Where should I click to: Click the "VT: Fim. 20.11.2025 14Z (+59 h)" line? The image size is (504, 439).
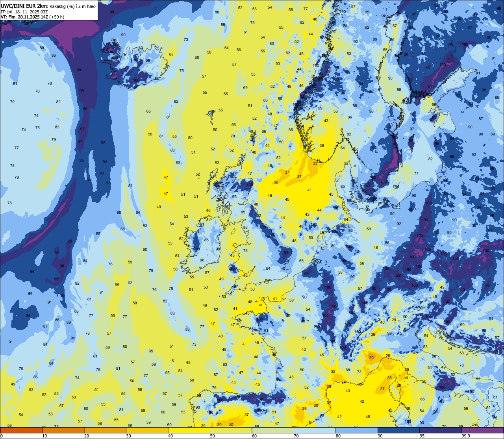32,17
